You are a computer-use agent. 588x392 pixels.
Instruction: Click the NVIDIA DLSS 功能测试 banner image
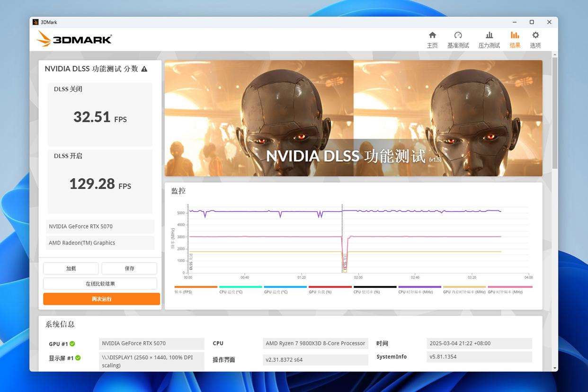point(353,118)
